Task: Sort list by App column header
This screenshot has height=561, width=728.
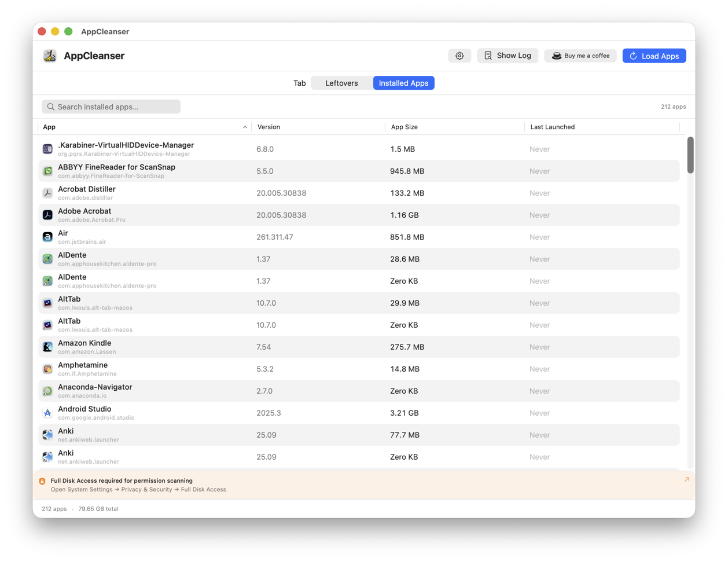Action: [x=145, y=127]
